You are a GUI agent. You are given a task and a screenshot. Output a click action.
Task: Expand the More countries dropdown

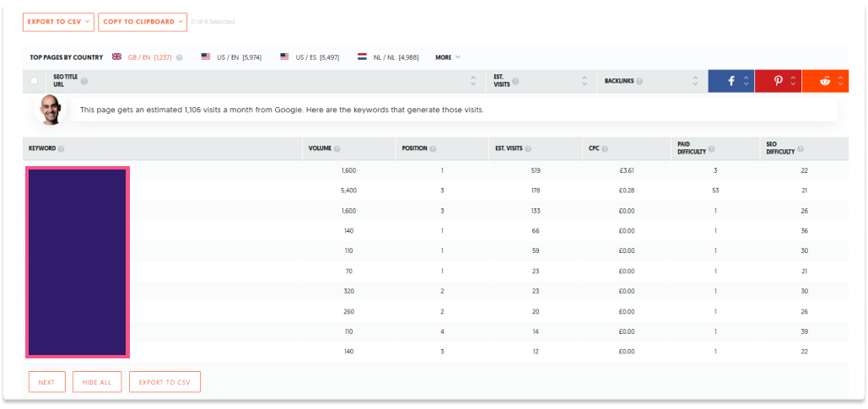tap(448, 57)
